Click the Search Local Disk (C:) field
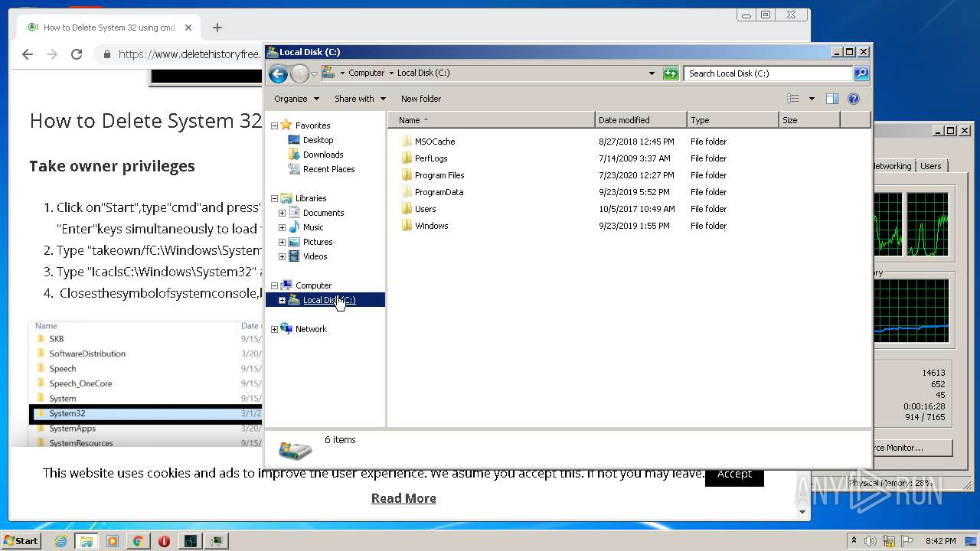Image resolution: width=980 pixels, height=551 pixels. [768, 73]
